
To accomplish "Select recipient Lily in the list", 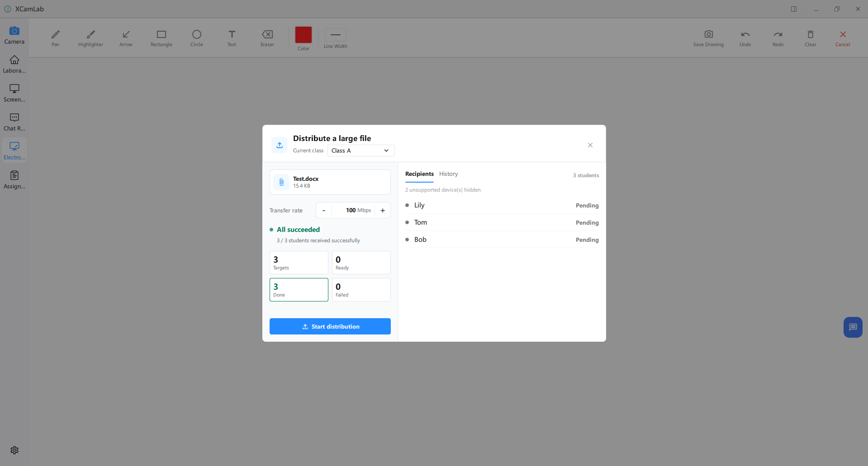I will click(x=502, y=205).
